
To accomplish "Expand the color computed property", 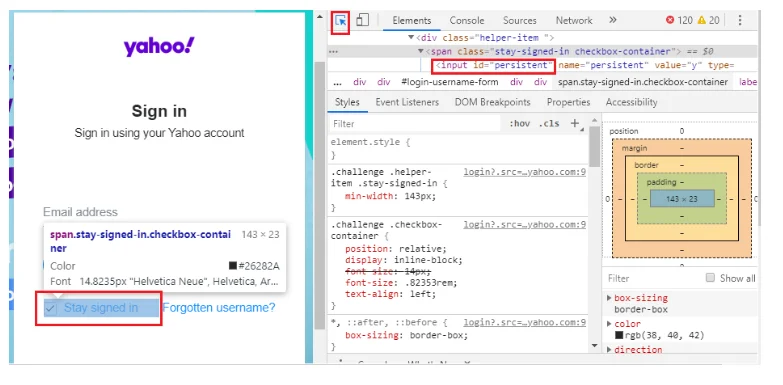I will coord(609,324).
